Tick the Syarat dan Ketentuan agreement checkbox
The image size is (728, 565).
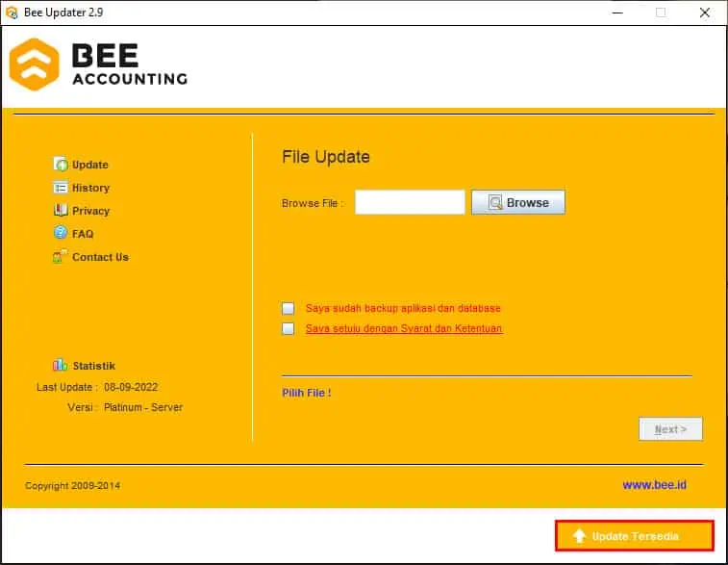pos(288,328)
